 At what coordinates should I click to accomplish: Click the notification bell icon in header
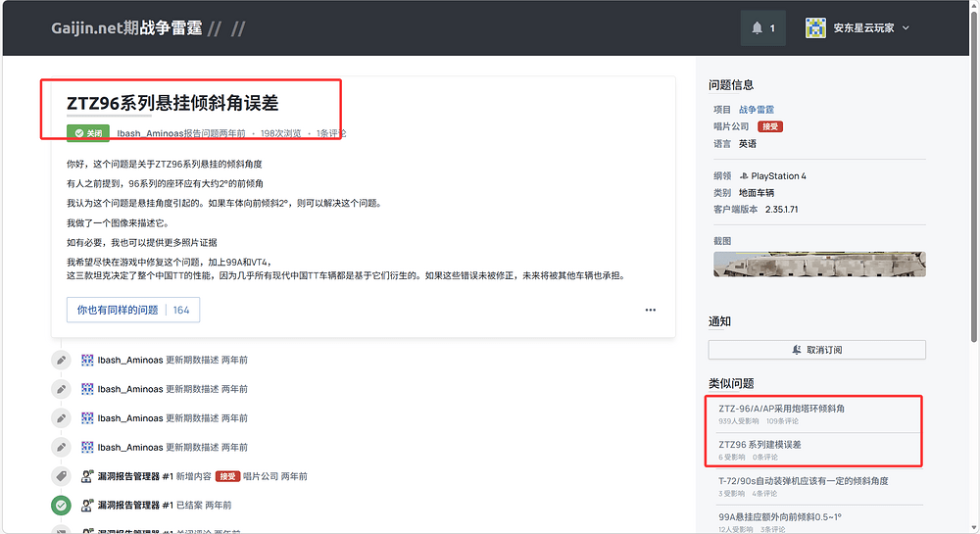pyautogui.click(x=758, y=28)
